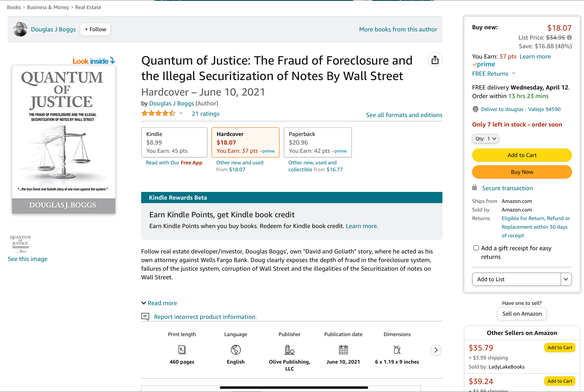Click the Douglas J Boggs author avatar
This screenshot has width=584, height=392.
click(20, 29)
